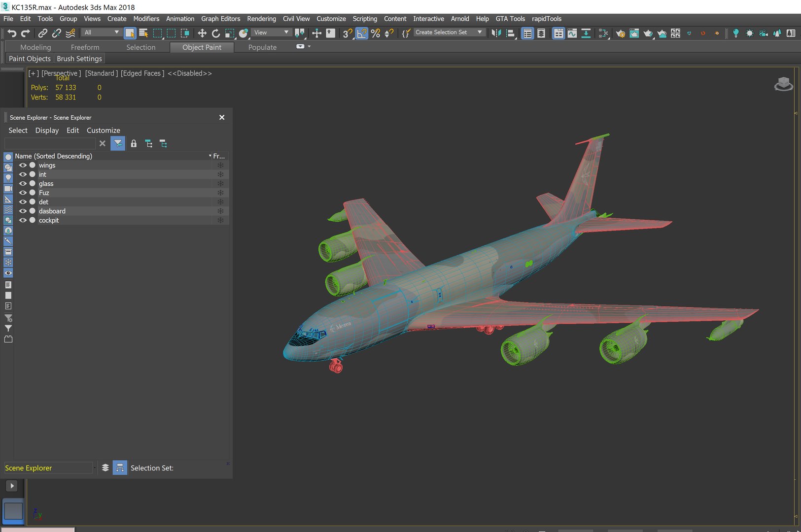Open the selection filter 'All' dropdown
The width and height of the screenshot is (801, 532).
(x=102, y=33)
